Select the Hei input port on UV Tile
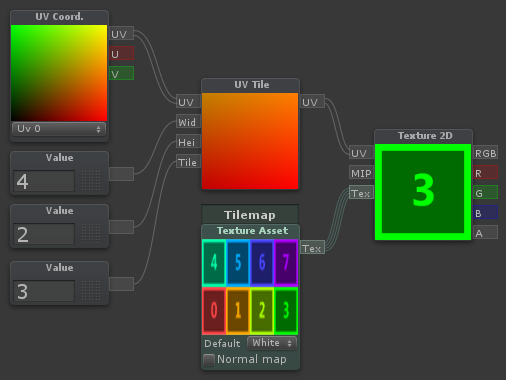This screenshot has width=506, height=380. pyautogui.click(x=188, y=142)
